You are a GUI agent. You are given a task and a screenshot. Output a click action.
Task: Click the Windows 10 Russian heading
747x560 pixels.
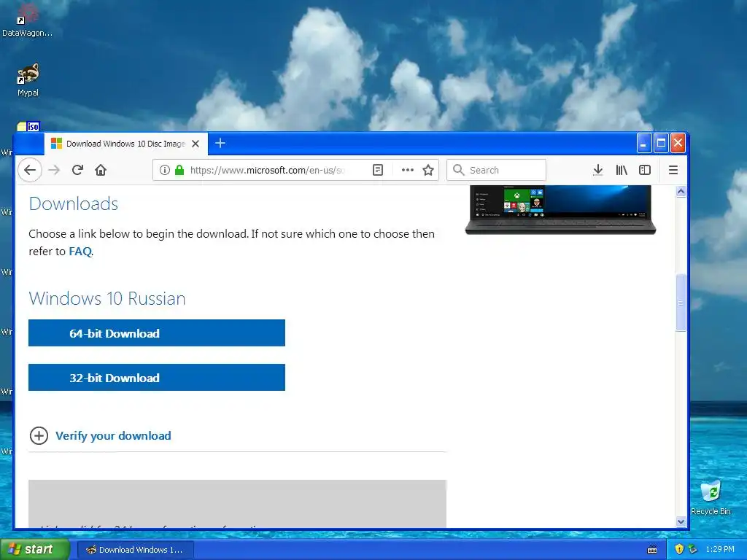click(107, 298)
